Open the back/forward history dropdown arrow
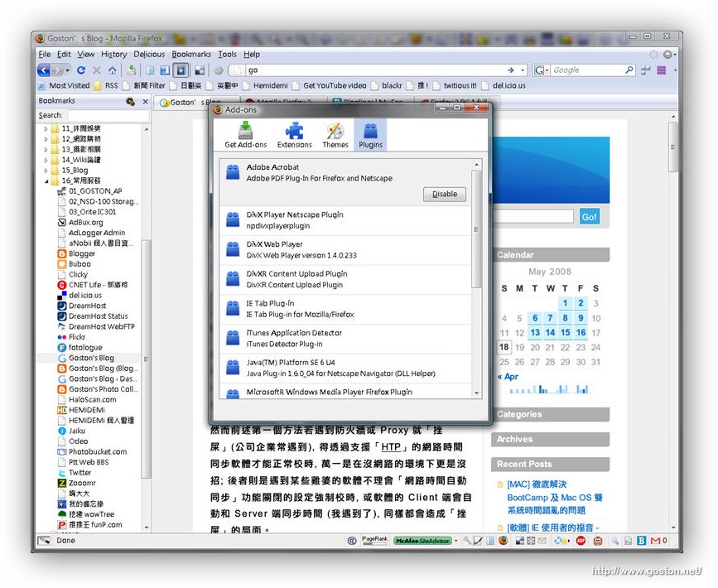718x588 pixels. coord(67,70)
